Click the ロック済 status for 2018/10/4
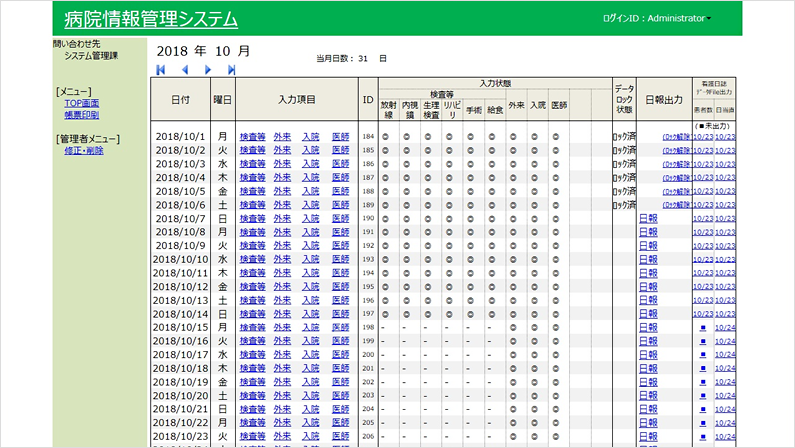 (x=624, y=178)
